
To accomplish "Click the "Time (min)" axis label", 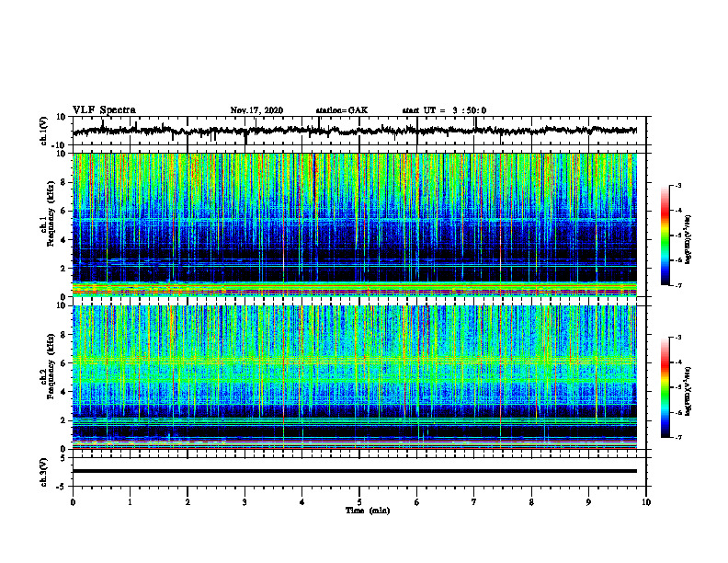I will click(368, 511).
